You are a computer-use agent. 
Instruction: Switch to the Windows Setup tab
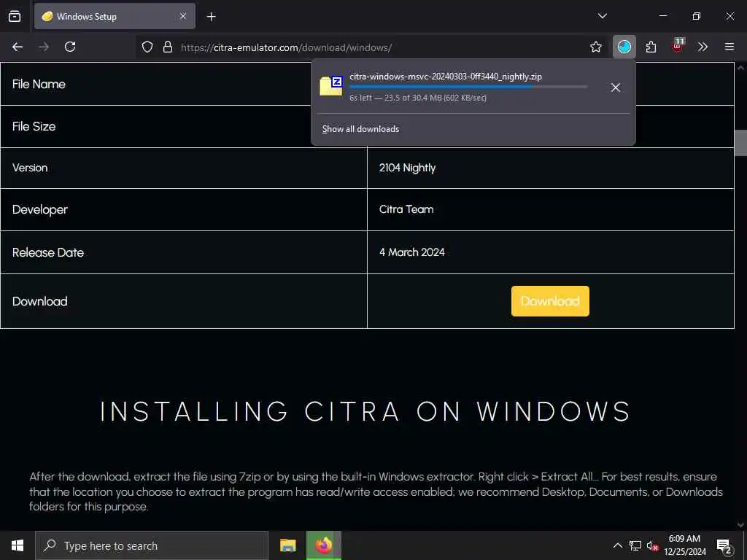point(115,16)
